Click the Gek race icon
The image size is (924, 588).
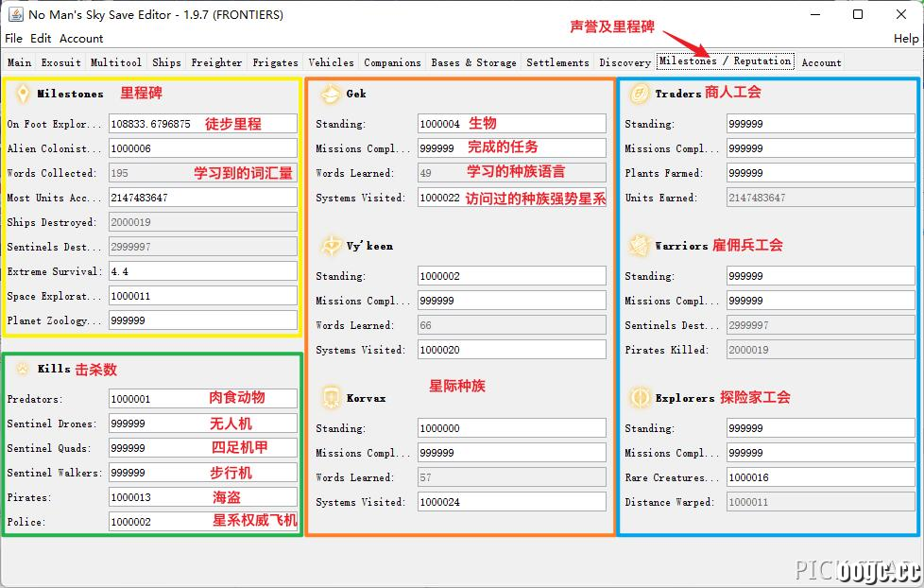point(331,94)
